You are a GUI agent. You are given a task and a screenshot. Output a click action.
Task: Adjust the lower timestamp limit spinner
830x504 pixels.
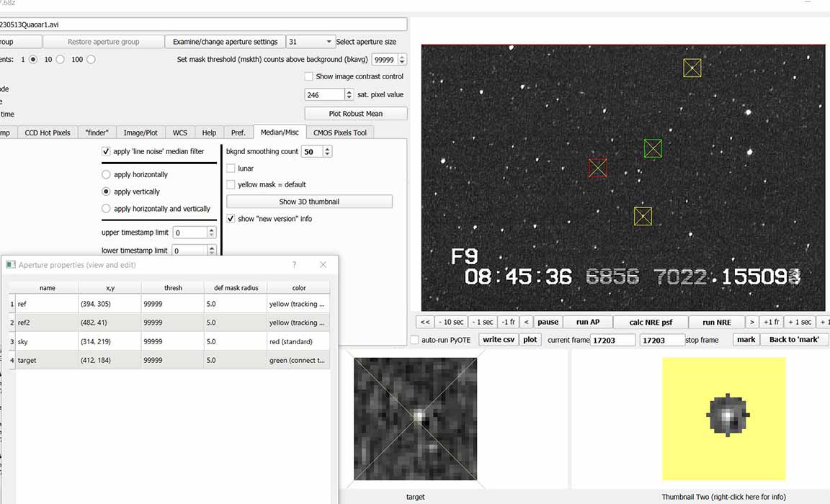click(x=195, y=250)
